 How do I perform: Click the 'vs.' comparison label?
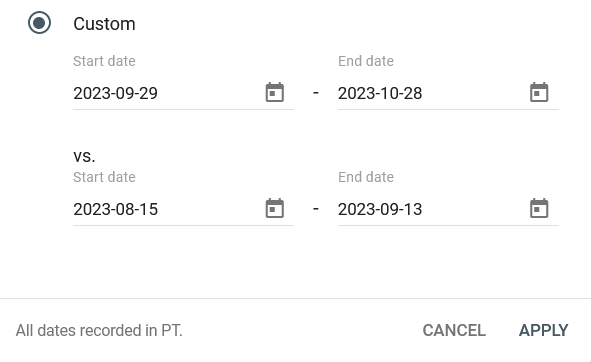coord(84,156)
